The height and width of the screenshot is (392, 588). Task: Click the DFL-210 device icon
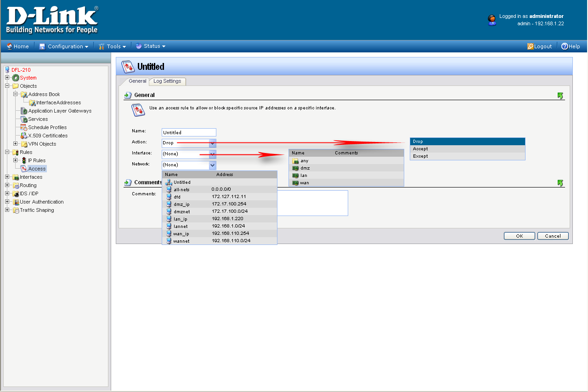pos(7,70)
